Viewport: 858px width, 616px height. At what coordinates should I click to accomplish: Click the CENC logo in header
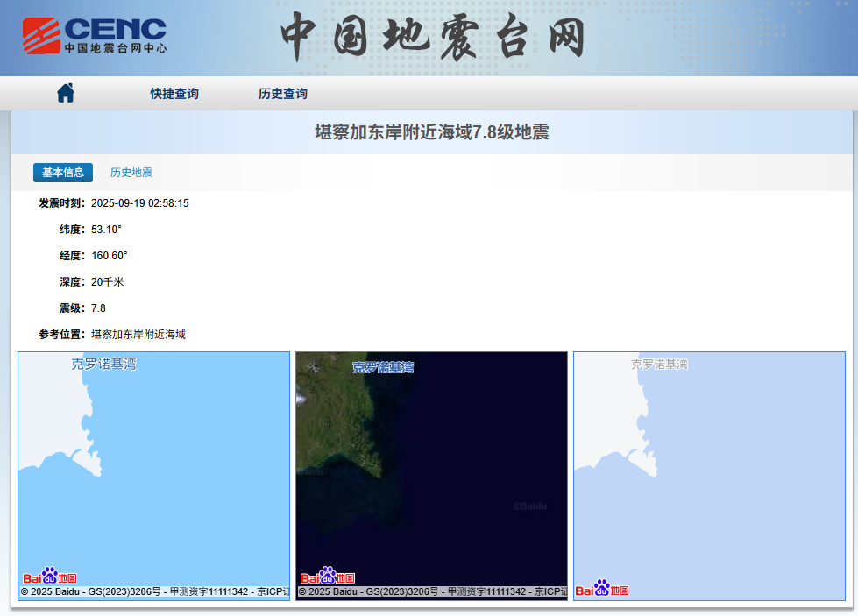pos(95,36)
